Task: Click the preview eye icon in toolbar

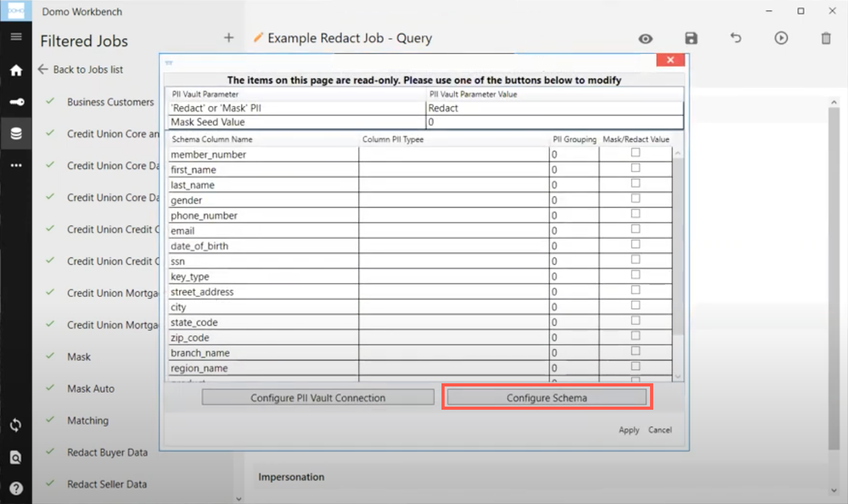Action: [645, 39]
